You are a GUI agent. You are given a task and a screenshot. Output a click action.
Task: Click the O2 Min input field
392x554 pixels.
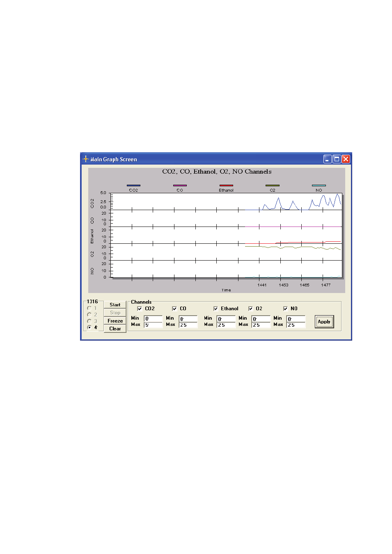(x=261, y=318)
